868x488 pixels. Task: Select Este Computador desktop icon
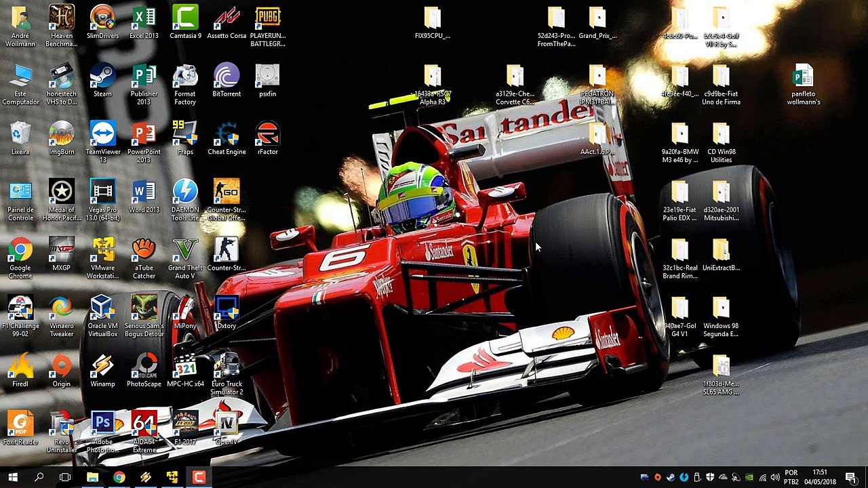[20, 84]
